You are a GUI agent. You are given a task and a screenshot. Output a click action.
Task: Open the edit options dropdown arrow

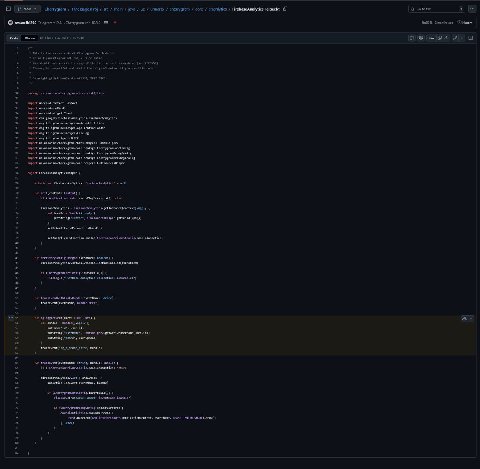click(x=462, y=38)
